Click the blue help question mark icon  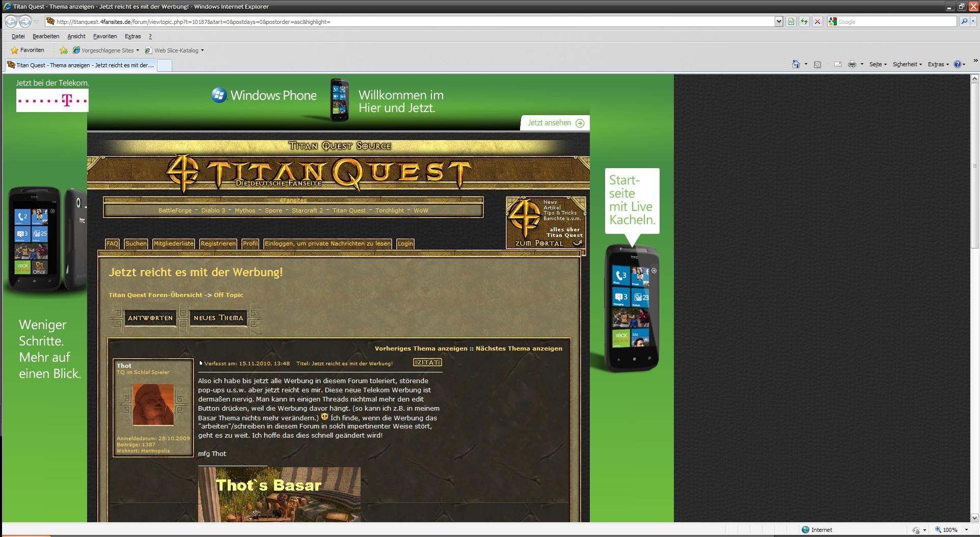pos(957,64)
